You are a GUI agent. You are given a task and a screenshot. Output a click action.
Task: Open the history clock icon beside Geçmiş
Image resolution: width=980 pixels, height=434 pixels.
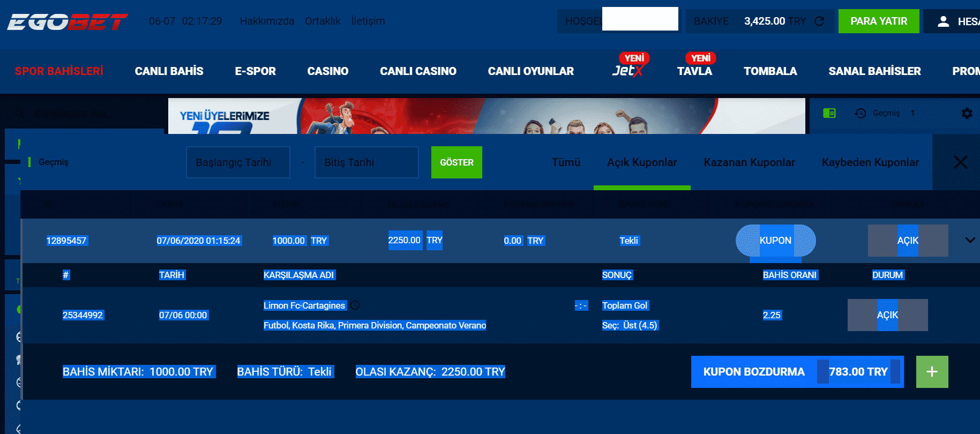[861, 113]
